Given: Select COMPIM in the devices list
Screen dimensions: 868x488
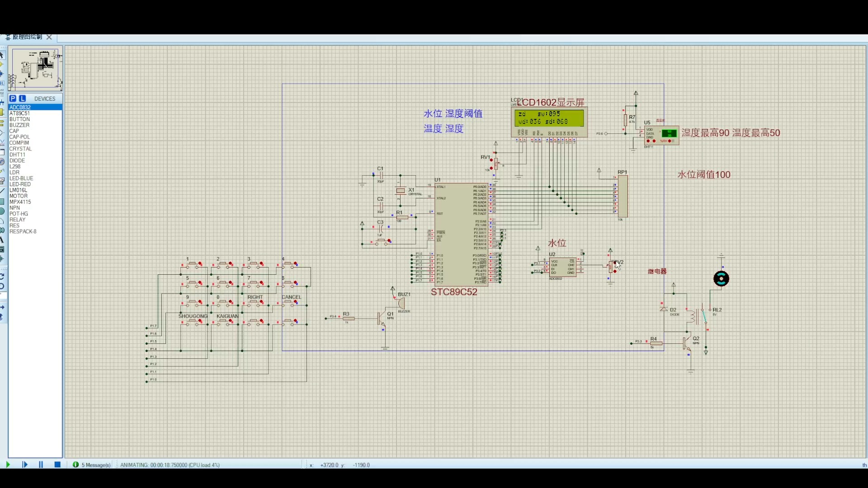Looking at the screenshot, I should (35, 143).
